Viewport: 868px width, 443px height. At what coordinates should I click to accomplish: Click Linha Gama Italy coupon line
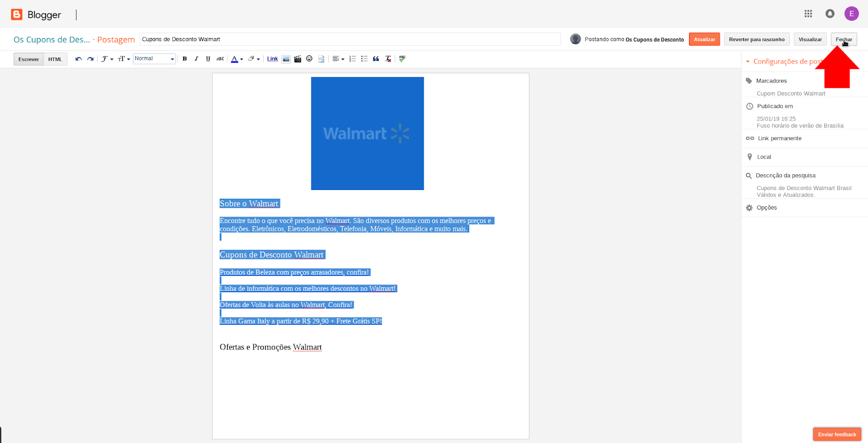pos(301,321)
